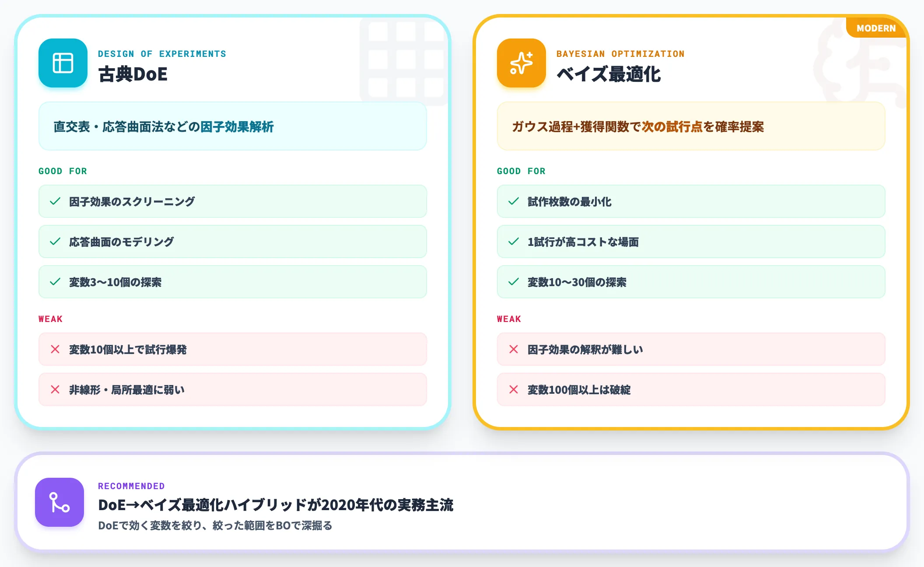
Task: Click the checkmark next to 1試行が高コストな場面
Action: coord(514,241)
